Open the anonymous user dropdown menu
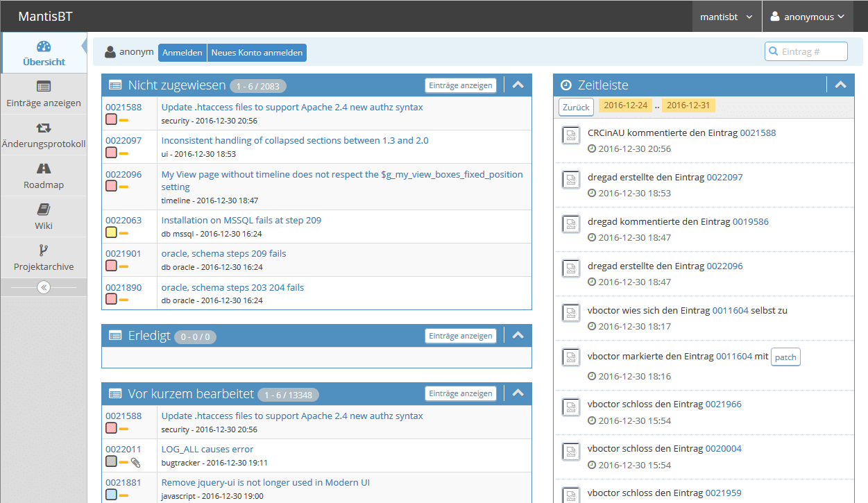The height and width of the screenshot is (503, 868). coord(808,17)
